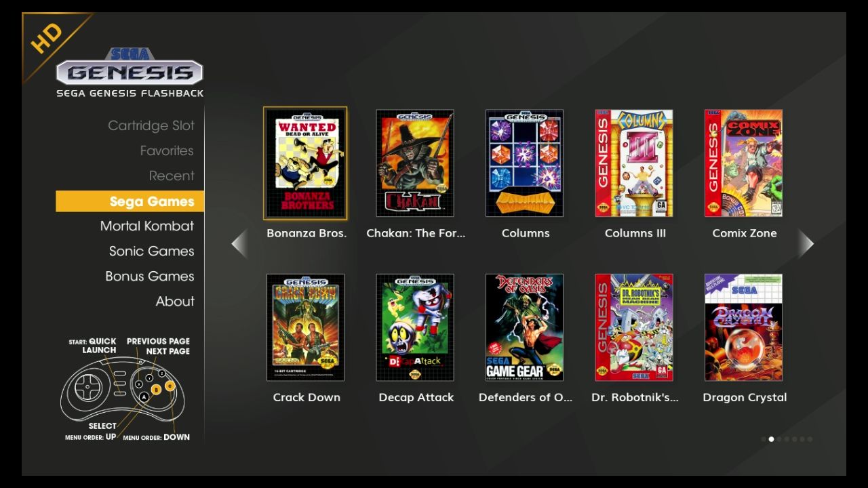
Task: Click the A button on the controller diagram
Action: (x=144, y=397)
